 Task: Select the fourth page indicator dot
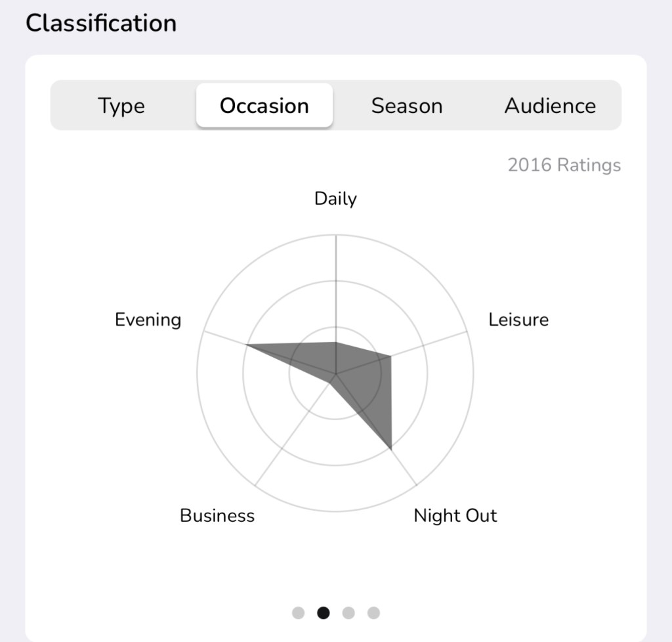[373, 613]
